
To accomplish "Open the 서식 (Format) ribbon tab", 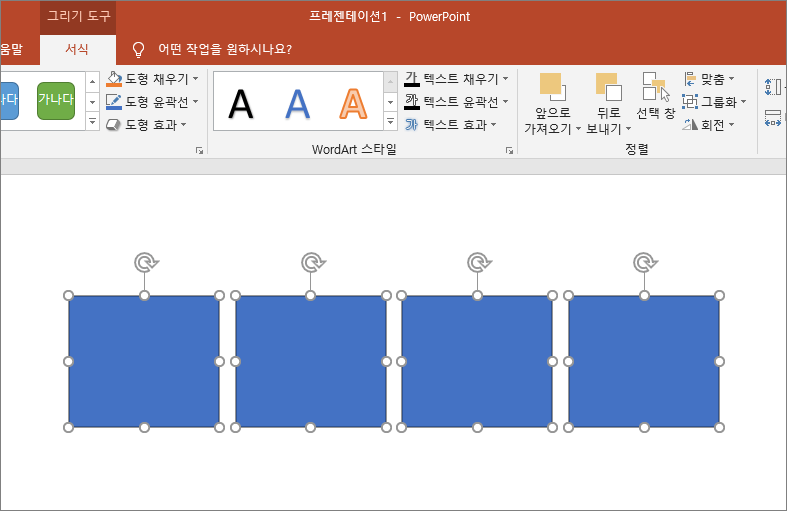I will [x=77, y=49].
